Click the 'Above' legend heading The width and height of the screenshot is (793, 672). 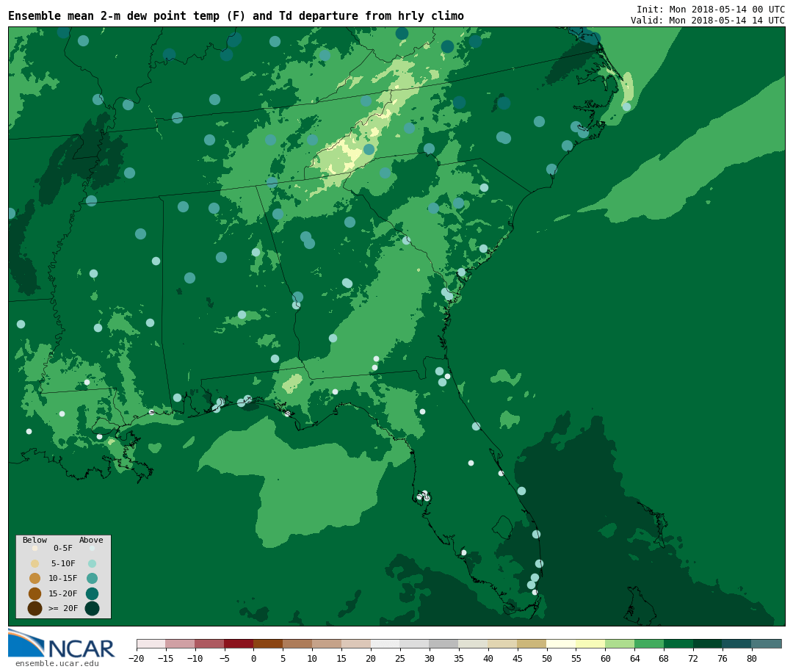[x=91, y=540]
